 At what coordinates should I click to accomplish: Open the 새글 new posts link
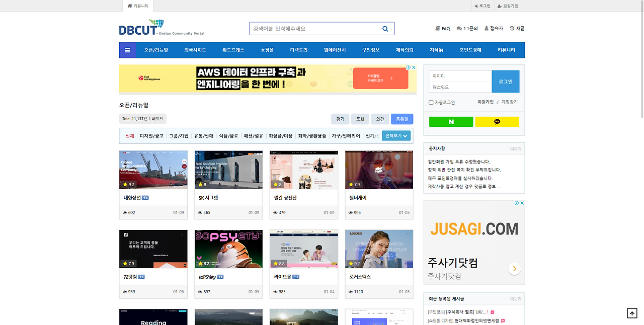click(x=517, y=29)
